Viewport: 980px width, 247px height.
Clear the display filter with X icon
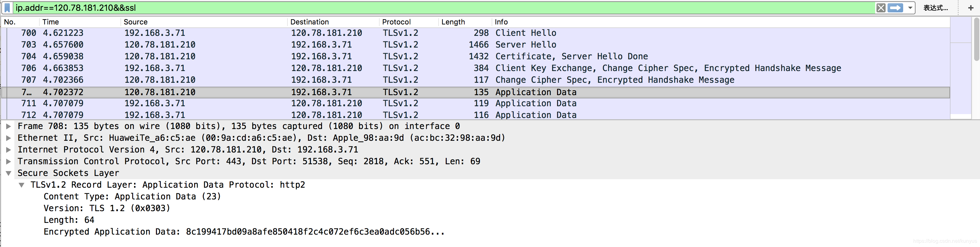[x=880, y=8]
